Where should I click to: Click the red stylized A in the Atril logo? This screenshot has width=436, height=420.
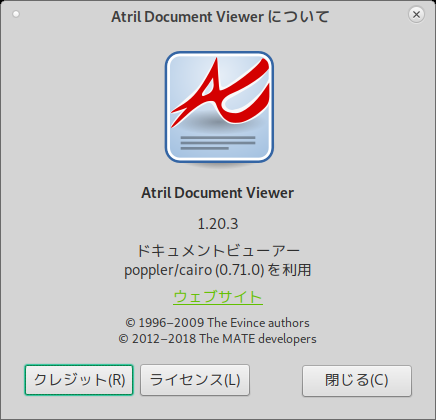click(220, 93)
